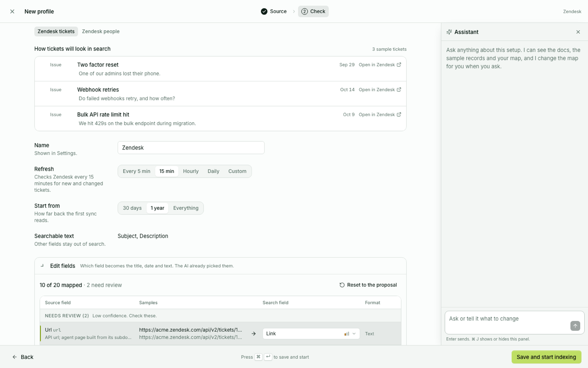Start from 30 days back

point(132,208)
